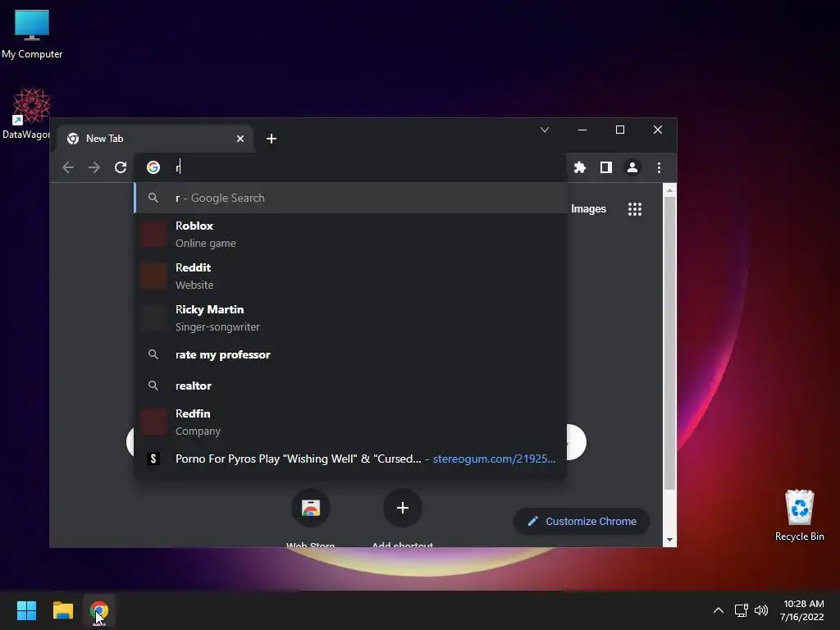Show hidden tray icons chevron
Screen dimensions: 840x630
coord(719,610)
